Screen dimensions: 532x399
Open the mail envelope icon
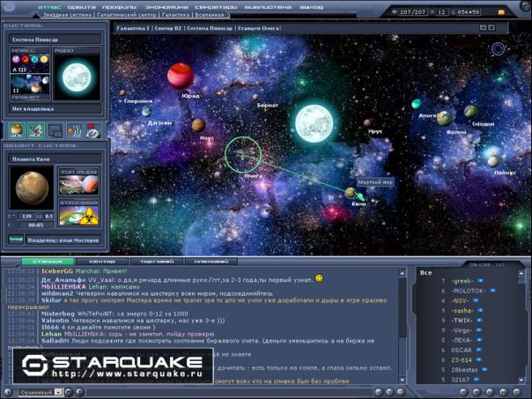point(501,12)
